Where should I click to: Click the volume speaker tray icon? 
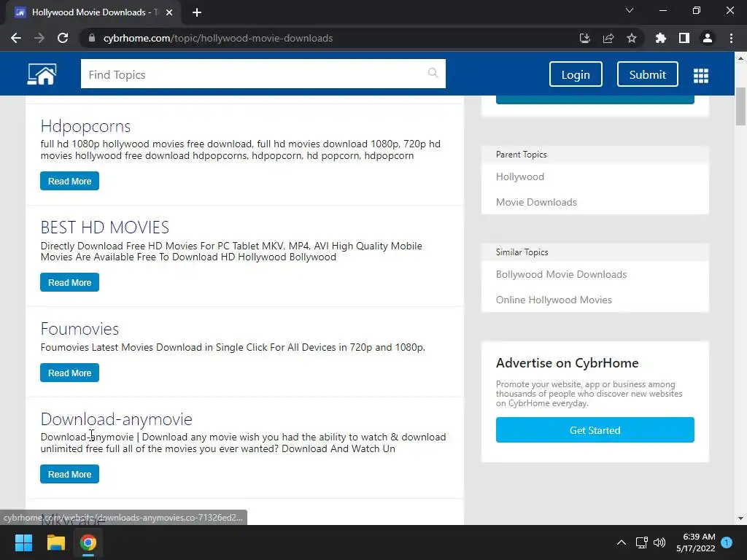[659, 542]
